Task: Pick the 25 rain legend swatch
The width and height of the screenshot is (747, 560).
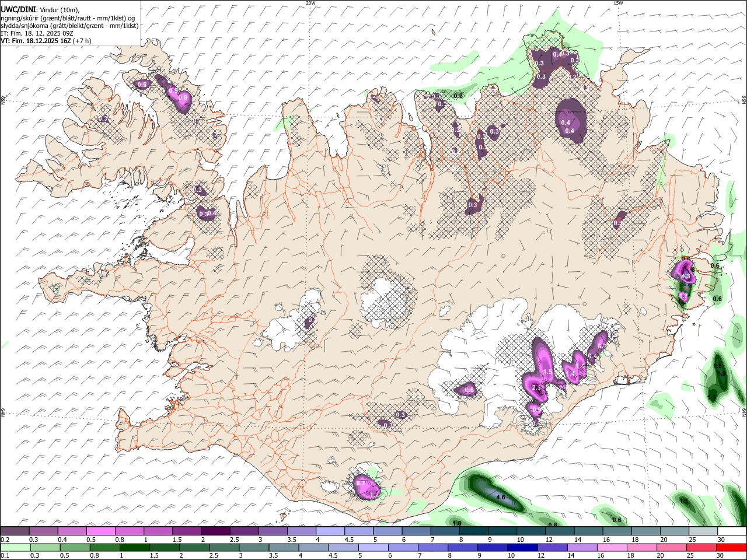Action: tap(701, 548)
